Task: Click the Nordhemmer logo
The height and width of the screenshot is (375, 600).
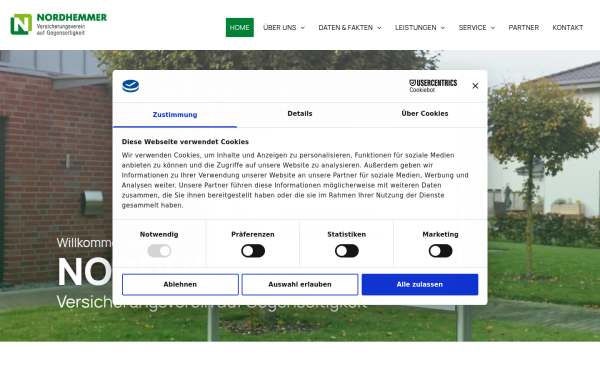Action: 59,24
